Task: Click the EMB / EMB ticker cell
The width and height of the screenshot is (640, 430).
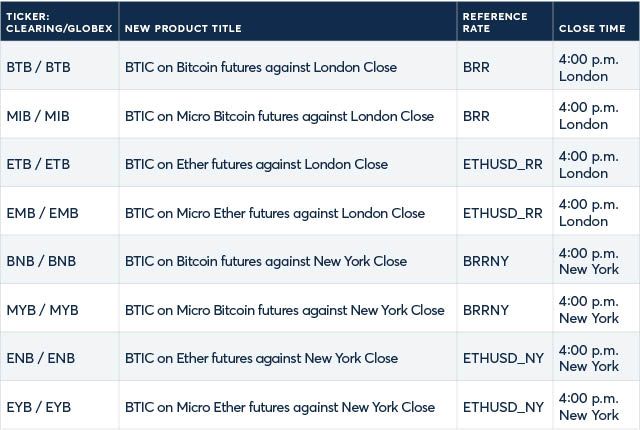Action: 42,213
